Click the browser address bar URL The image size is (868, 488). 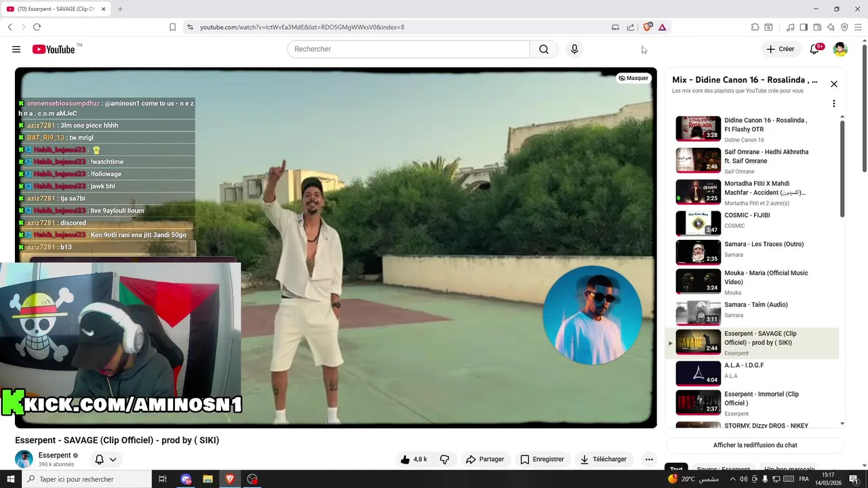302,27
